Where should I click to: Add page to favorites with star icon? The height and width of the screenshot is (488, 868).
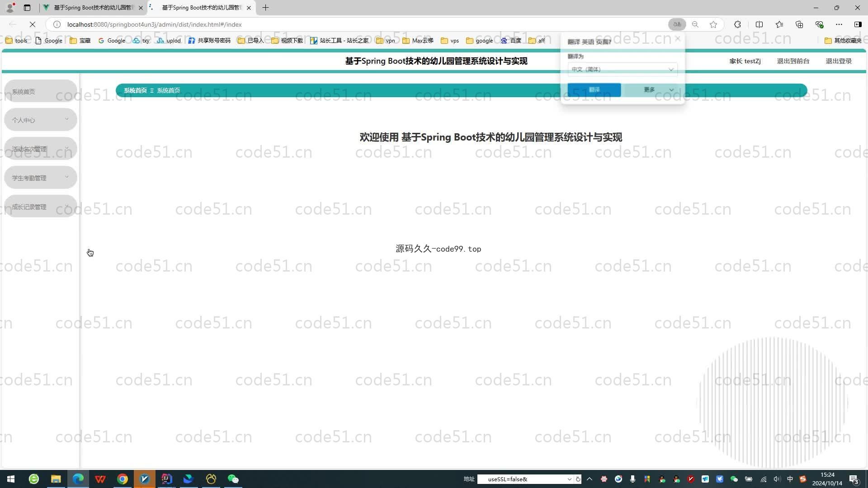tap(713, 24)
